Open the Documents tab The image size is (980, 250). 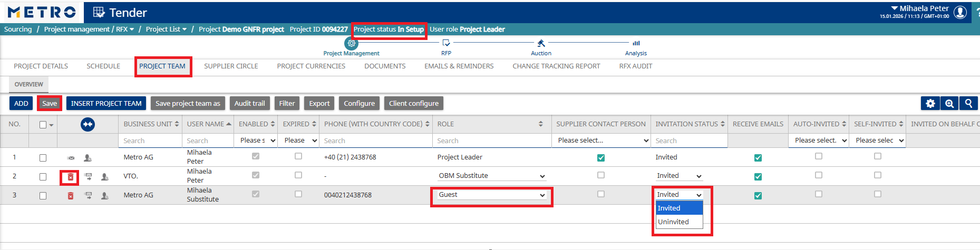[x=385, y=66]
